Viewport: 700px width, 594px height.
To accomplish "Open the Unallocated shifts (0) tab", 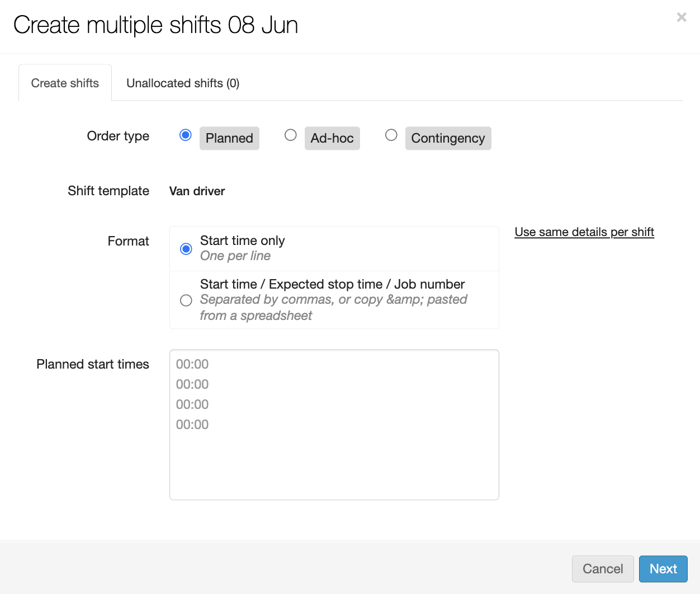I will tap(183, 83).
